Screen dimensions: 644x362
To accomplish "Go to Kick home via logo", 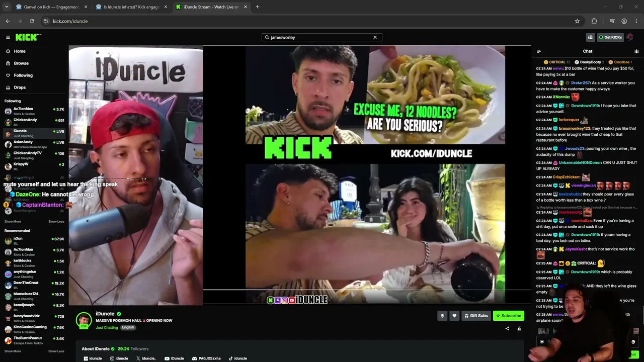I will [x=27, y=37].
